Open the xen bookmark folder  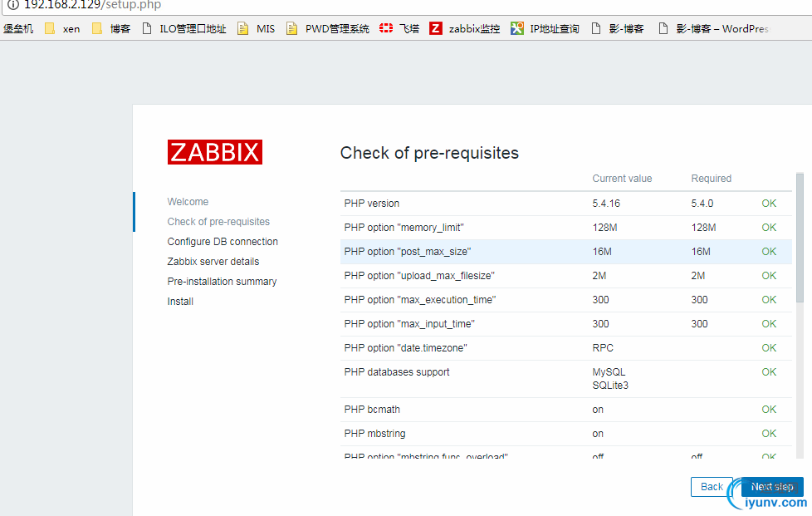[x=62, y=28]
